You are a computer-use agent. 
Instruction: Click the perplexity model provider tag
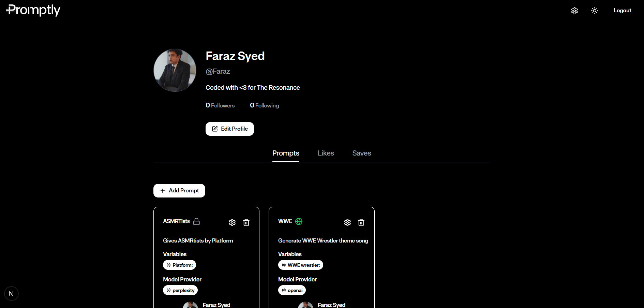pos(180,290)
